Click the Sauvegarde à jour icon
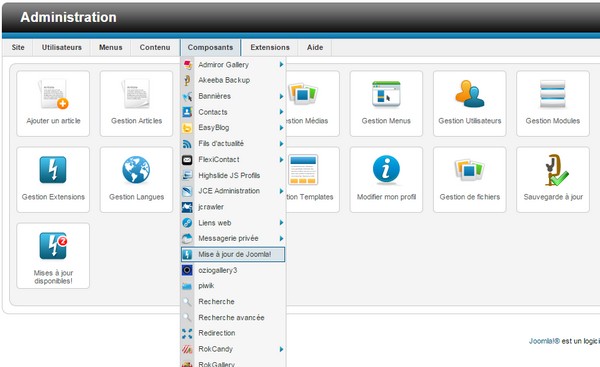 (556, 170)
